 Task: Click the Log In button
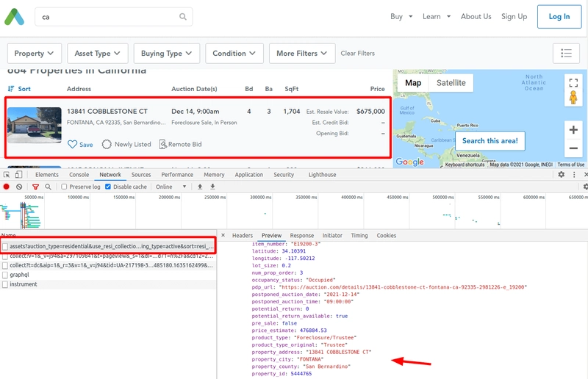(559, 16)
